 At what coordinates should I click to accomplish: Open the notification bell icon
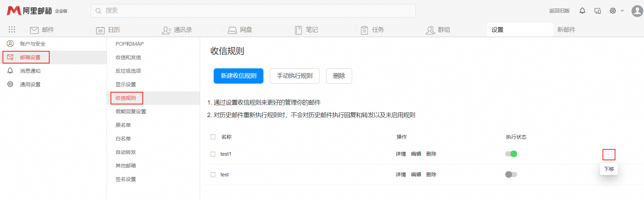click(x=582, y=11)
